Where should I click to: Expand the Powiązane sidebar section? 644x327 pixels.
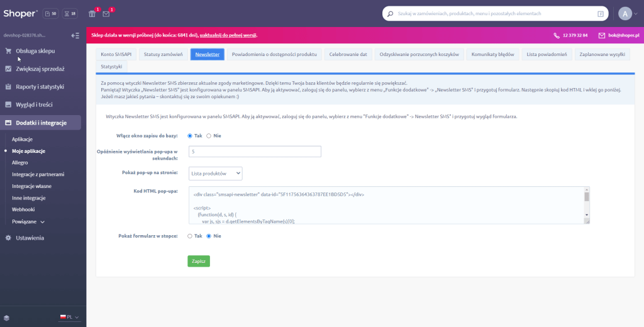(x=28, y=221)
